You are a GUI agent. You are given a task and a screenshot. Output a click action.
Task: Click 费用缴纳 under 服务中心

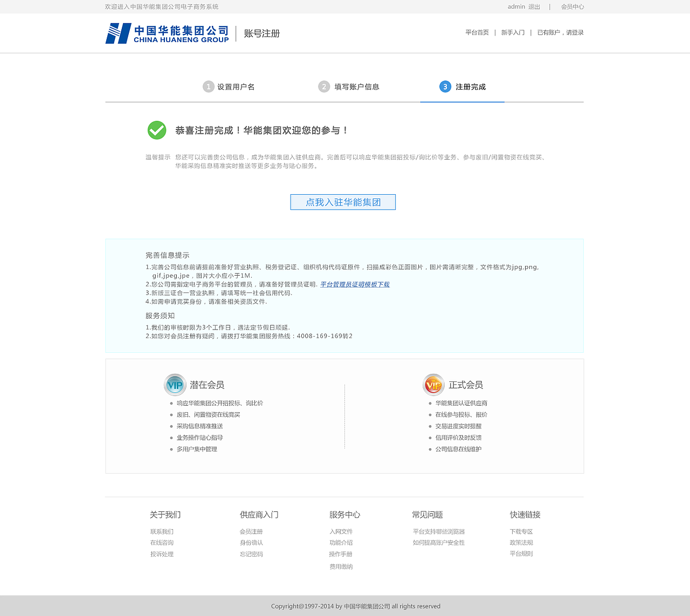point(342,566)
